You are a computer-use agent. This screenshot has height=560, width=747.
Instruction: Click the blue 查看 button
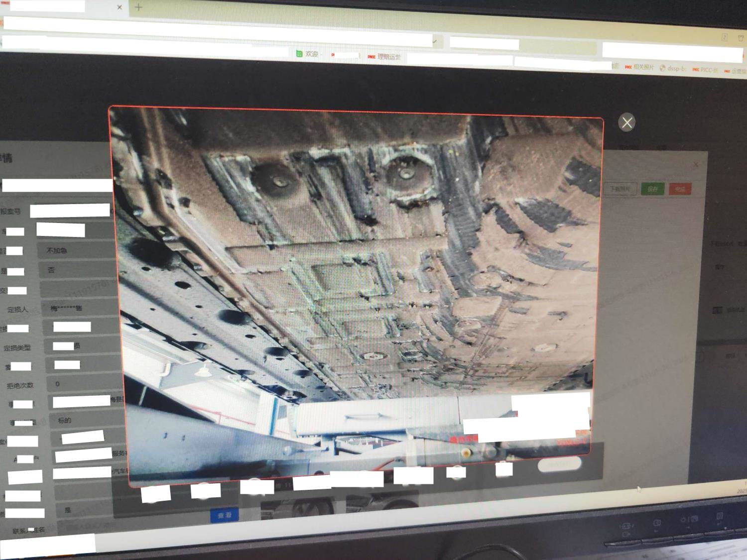(224, 515)
